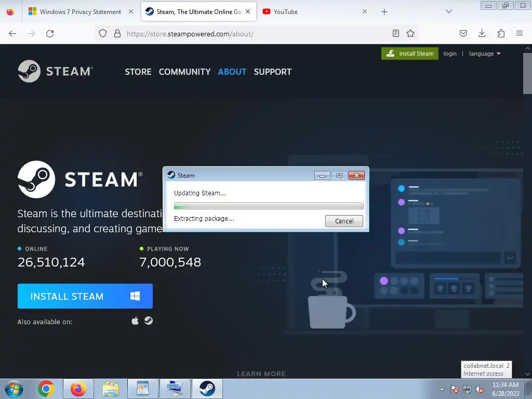Reload the Steam page
Screen dimensions: 532x399
coord(50,34)
